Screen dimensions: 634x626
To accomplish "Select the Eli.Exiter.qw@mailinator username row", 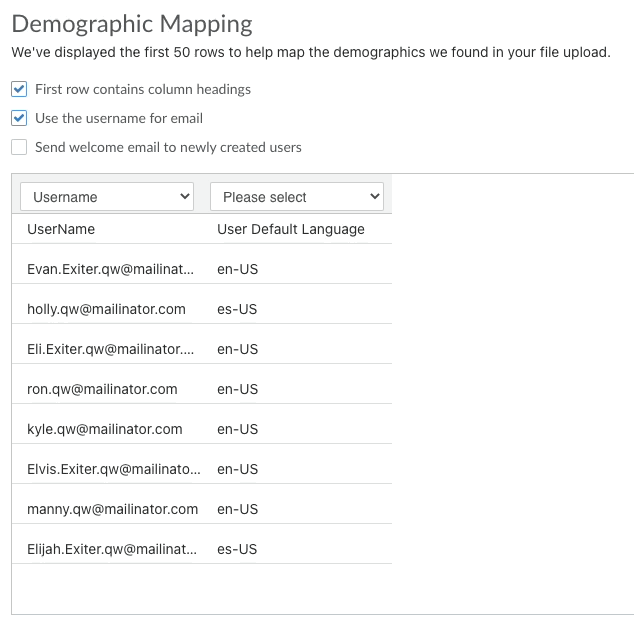I will click(x=202, y=349).
